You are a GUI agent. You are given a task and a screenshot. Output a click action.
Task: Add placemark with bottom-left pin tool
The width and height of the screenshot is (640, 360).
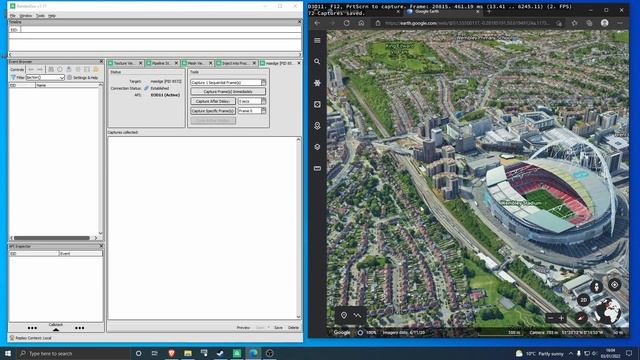[x=344, y=315]
